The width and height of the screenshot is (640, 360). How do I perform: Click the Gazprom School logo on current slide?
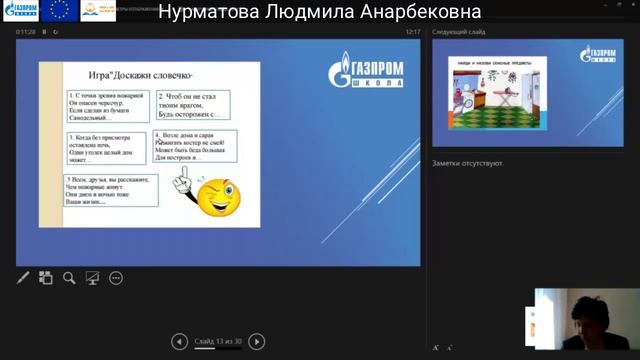pos(366,69)
